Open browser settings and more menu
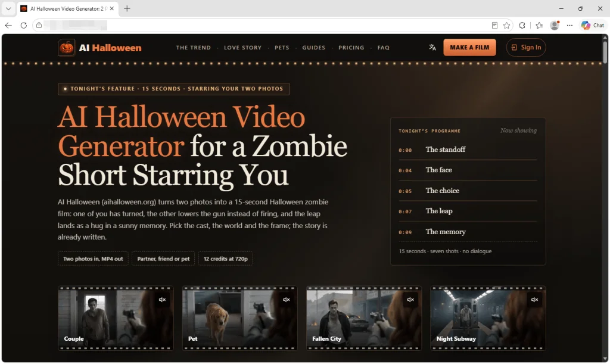610x364 pixels. [569, 25]
